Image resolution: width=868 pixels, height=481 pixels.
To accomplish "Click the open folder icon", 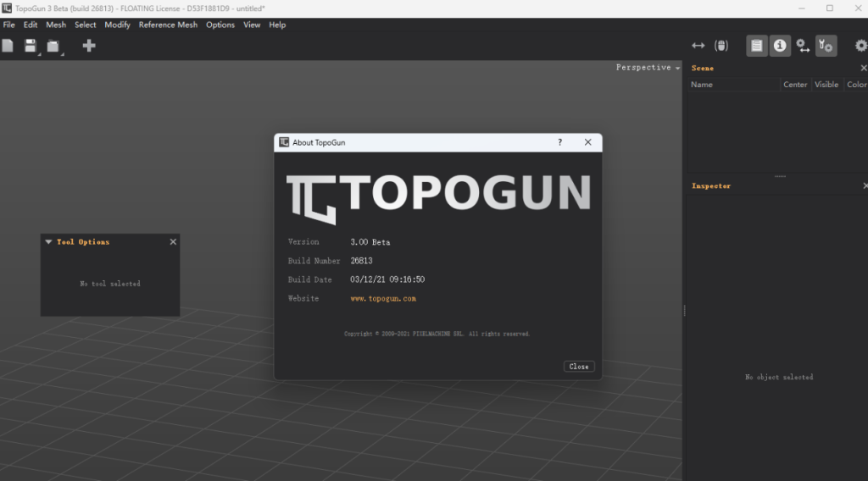I will (53, 47).
